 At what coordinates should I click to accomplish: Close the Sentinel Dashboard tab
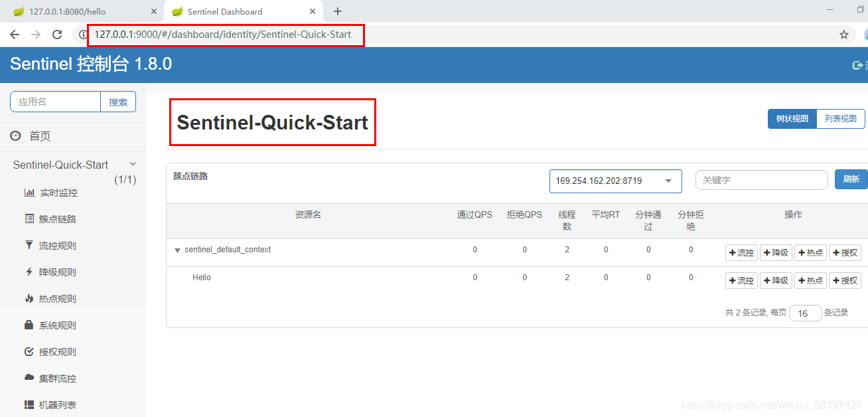coord(313,11)
